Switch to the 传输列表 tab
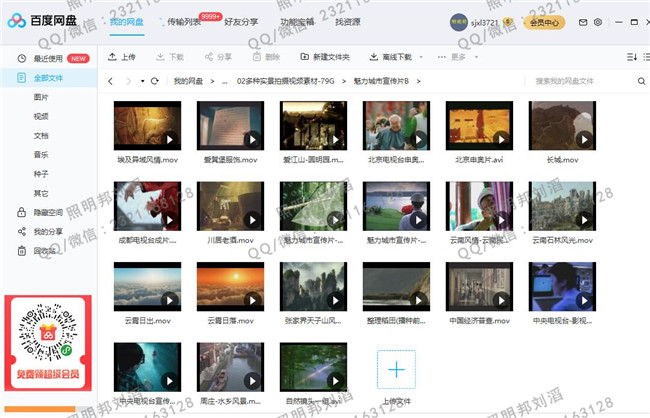 184,22
